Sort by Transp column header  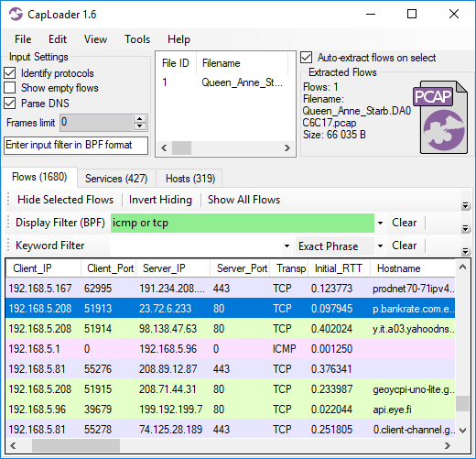(x=289, y=268)
